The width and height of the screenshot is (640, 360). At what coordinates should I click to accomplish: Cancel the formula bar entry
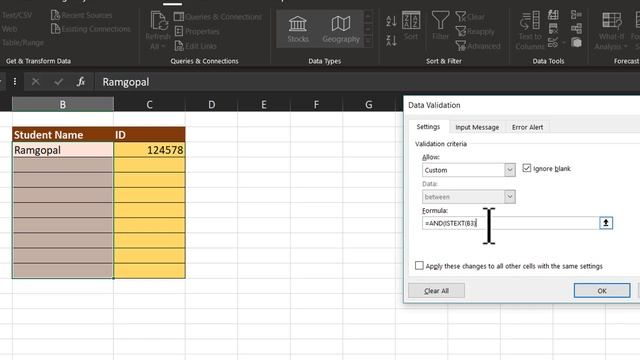pyautogui.click(x=36, y=82)
